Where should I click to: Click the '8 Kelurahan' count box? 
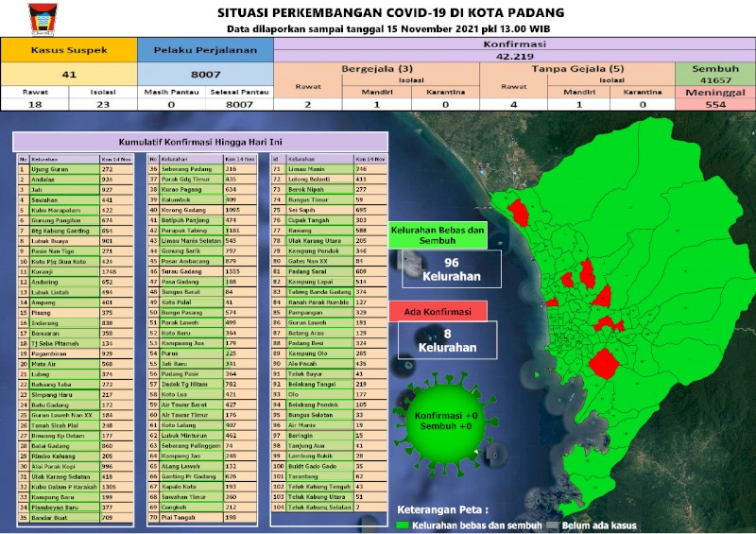coord(447,340)
